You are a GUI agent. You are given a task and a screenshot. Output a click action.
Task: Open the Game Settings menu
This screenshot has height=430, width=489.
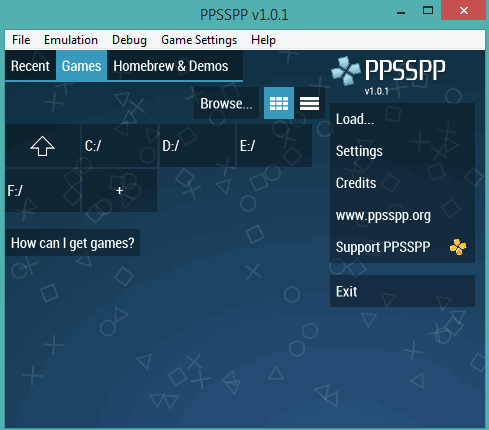click(199, 40)
